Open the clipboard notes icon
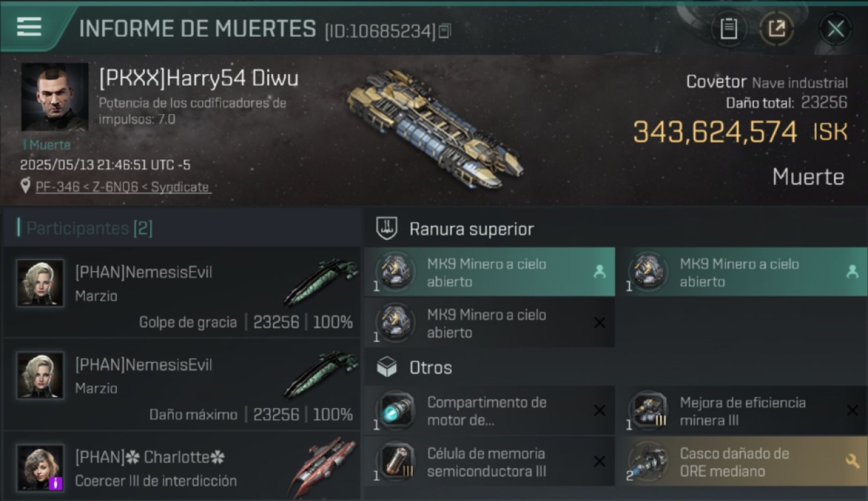The width and height of the screenshot is (868, 501). tap(728, 29)
